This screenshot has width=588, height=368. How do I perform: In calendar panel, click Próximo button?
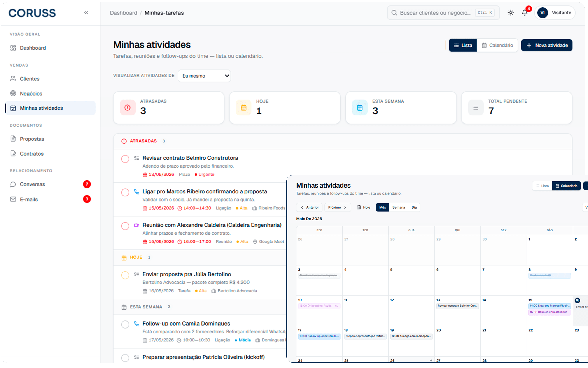coord(338,207)
